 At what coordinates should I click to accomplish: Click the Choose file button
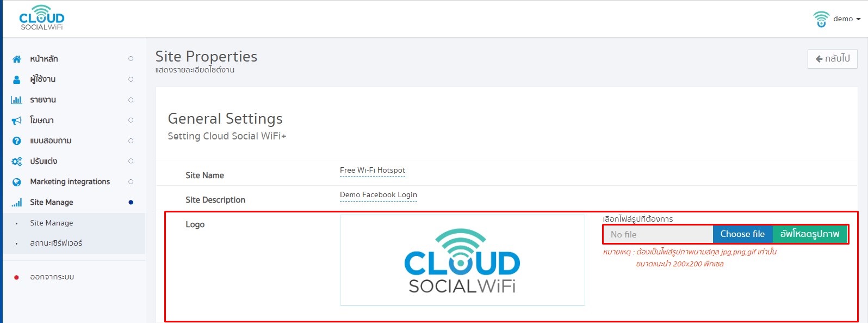742,234
